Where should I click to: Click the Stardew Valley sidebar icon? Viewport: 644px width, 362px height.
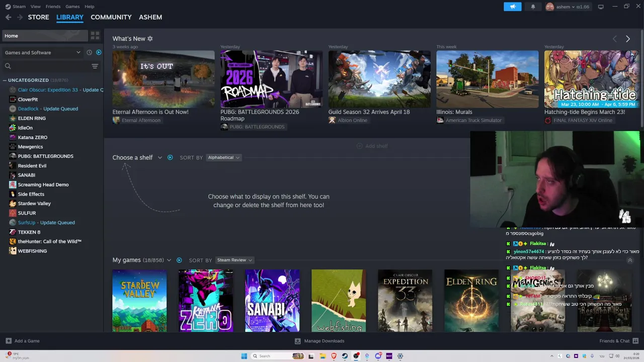(x=13, y=204)
